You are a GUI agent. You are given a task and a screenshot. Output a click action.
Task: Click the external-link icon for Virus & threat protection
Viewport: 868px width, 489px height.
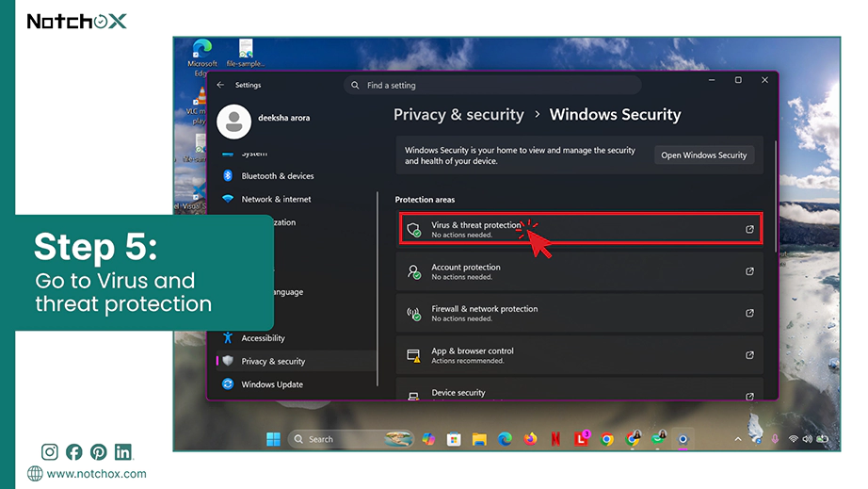click(749, 229)
